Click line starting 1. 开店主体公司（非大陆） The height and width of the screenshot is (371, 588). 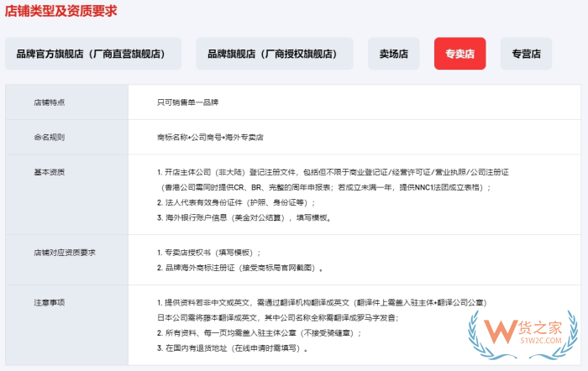point(333,172)
